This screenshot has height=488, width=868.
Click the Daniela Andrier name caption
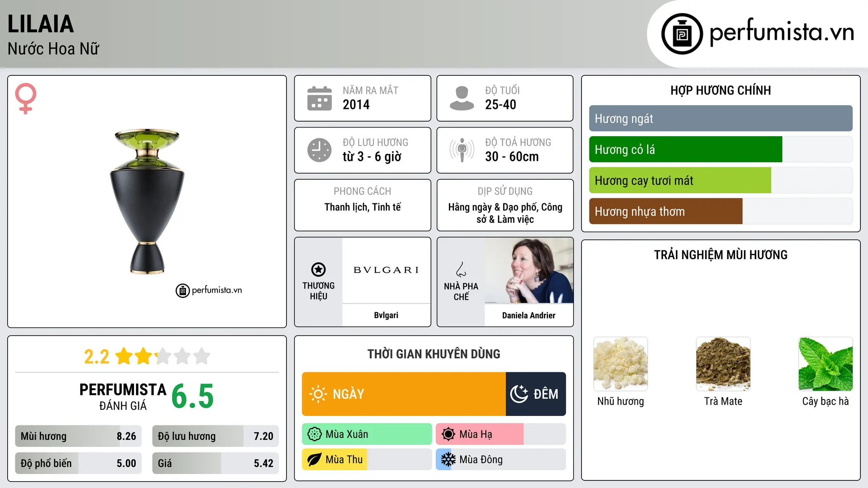pyautogui.click(x=529, y=315)
